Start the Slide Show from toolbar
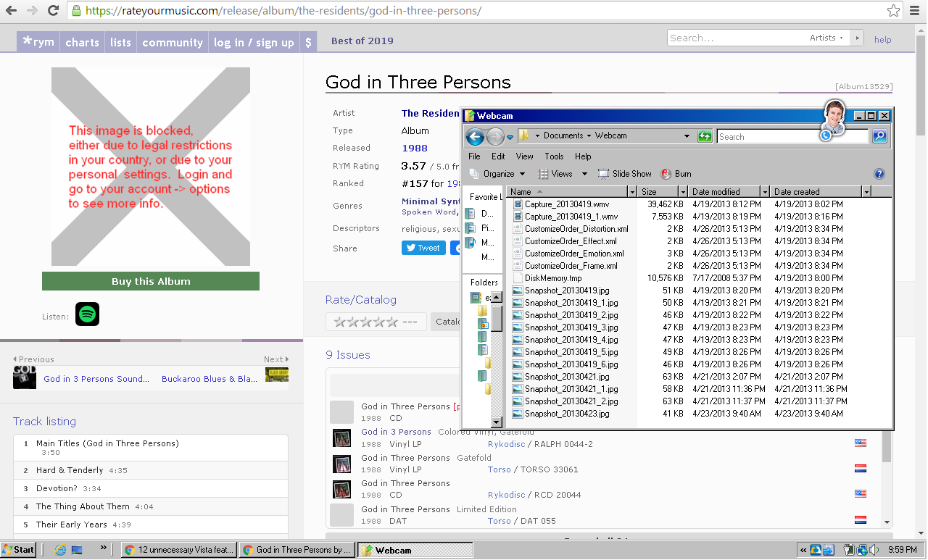Image resolution: width=928 pixels, height=560 pixels. (624, 174)
